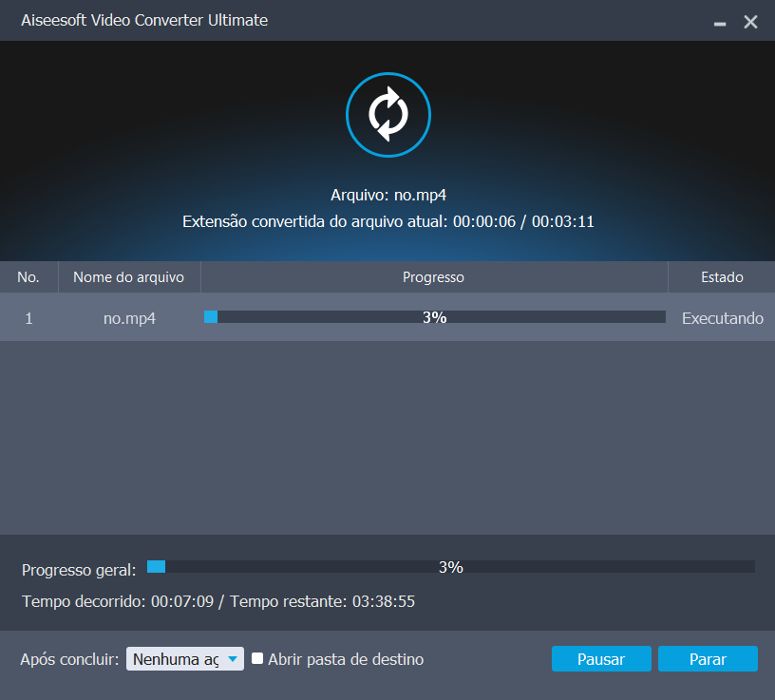
Task: Minimize the Aiseesoft Video Converter window
Action: (x=720, y=22)
